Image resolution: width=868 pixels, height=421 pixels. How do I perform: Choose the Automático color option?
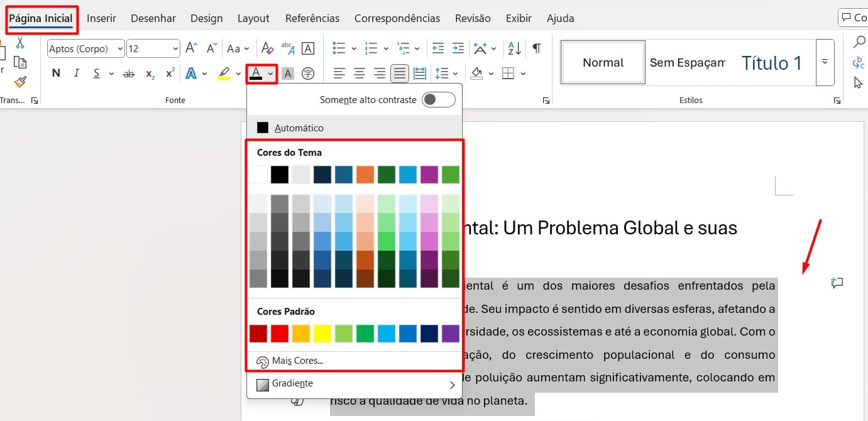pos(354,128)
